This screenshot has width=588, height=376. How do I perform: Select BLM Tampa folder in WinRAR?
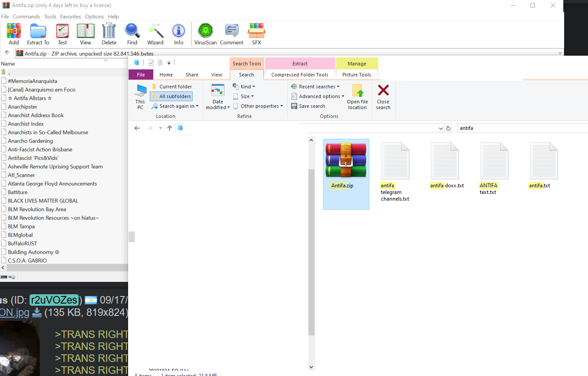point(21,226)
